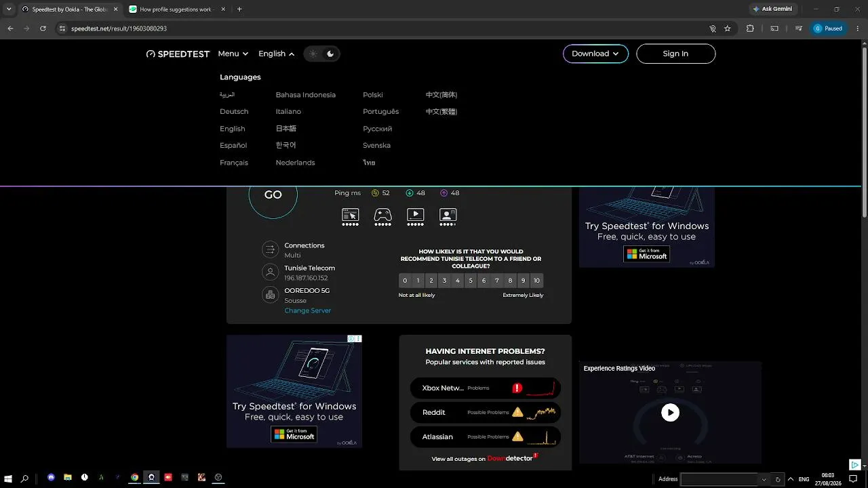Screen dimensions: 868x488
Task: Open Windows taskbar search
Action: pyautogui.click(x=24, y=479)
